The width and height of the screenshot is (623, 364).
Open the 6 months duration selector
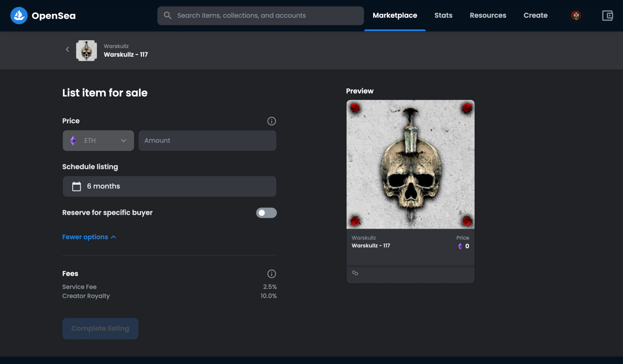(169, 186)
